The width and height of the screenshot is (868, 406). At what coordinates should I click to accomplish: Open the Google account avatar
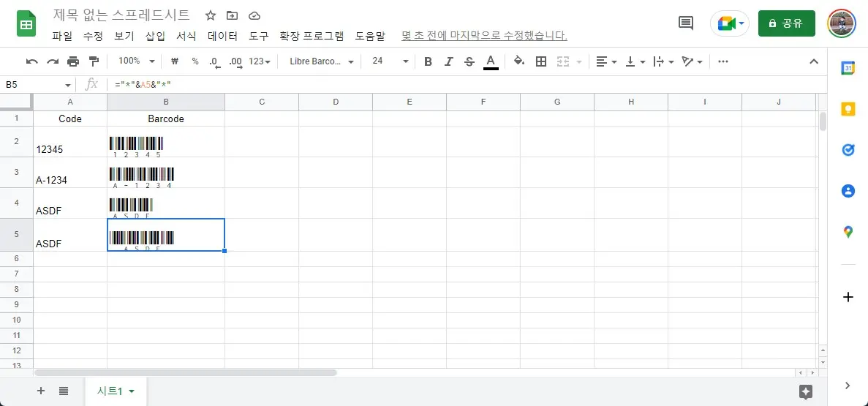[842, 23]
